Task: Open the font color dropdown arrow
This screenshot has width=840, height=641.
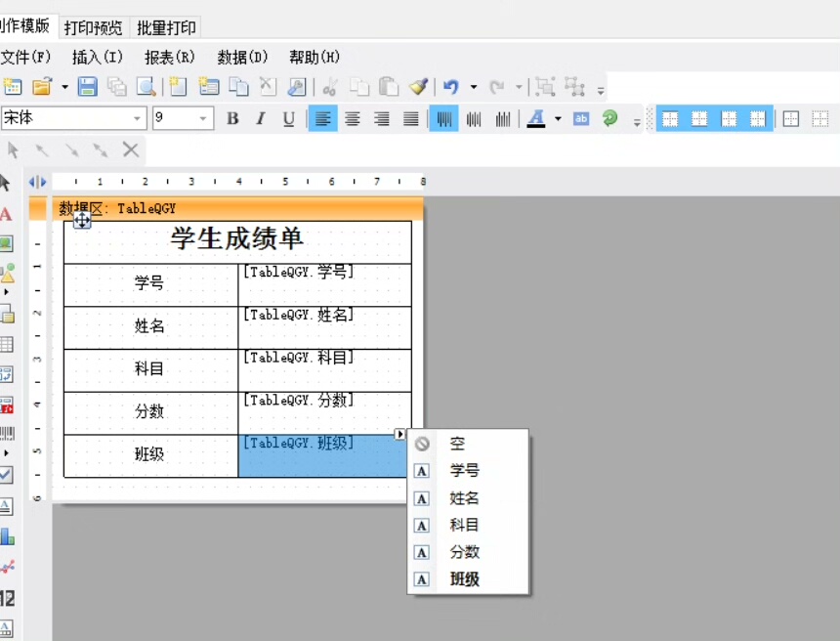Action: pyautogui.click(x=558, y=119)
